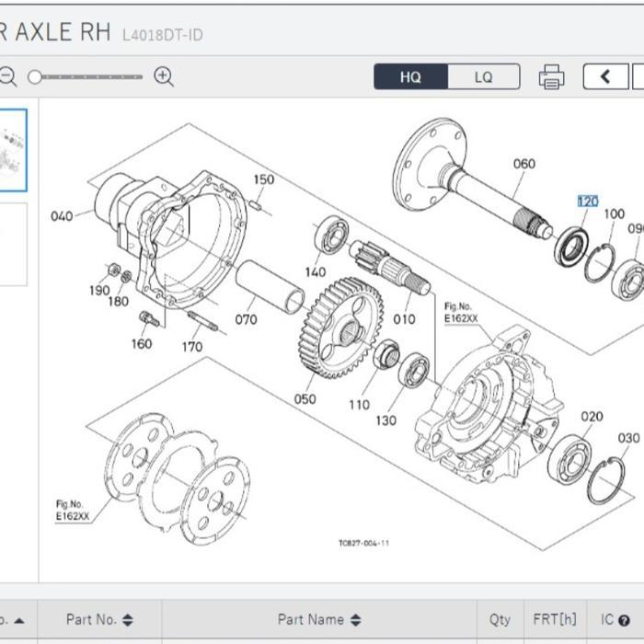Click the zoom out magnifier icon

[7, 76]
